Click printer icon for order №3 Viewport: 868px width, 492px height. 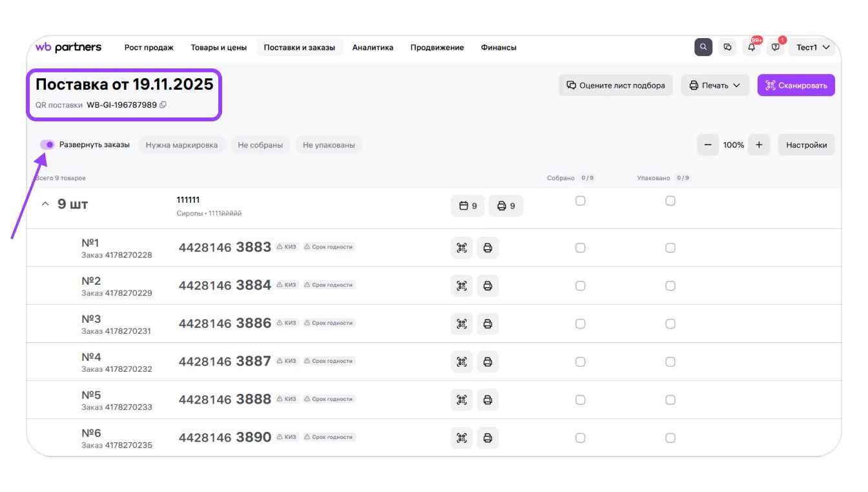coord(488,324)
